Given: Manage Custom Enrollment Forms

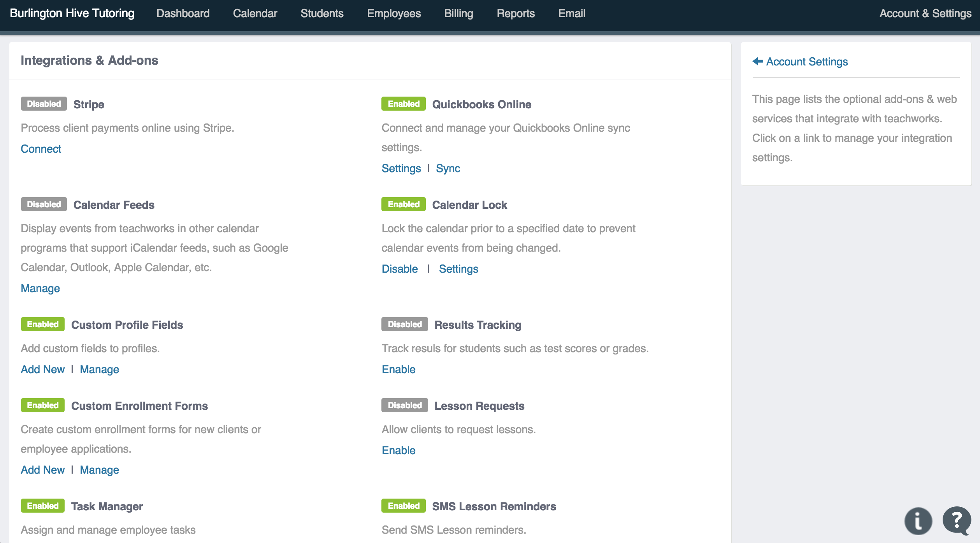Looking at the screenshot, I should click(x=99, y=470).
